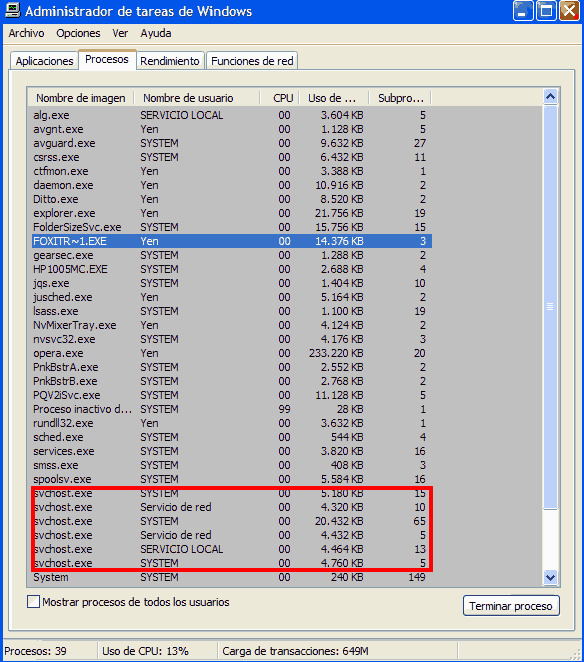Viewport: 584px width, 662px height.
Task: Sort by the CPU column header
Action: pos(280,98)
